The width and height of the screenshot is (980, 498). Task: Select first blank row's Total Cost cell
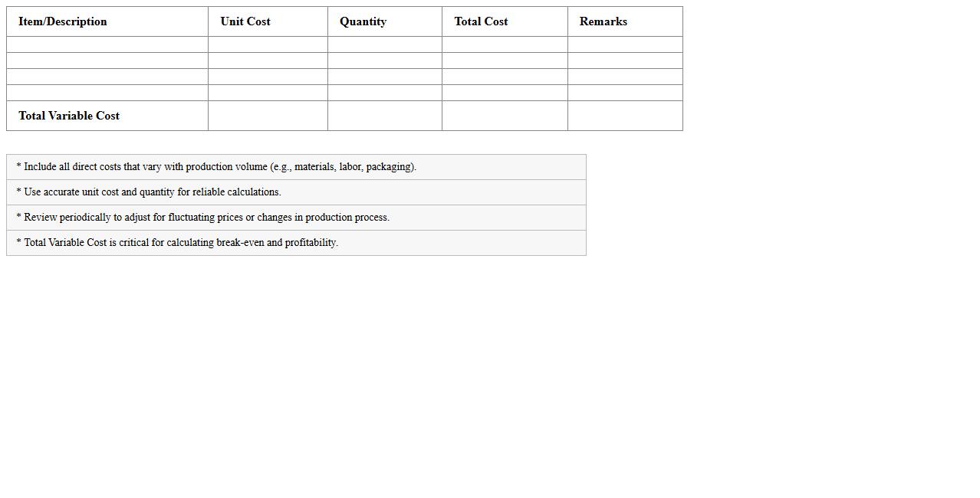pos(505,44)
